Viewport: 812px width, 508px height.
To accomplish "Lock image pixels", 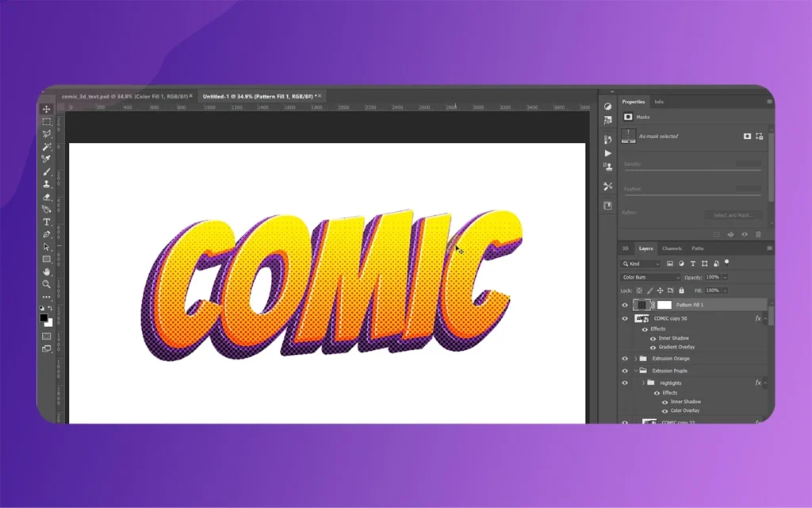I will click(649, 291).
